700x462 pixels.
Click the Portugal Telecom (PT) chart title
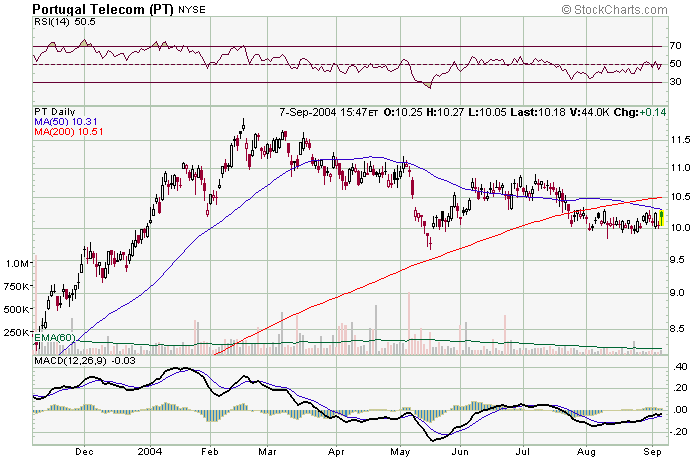click(x=103, y=9)
